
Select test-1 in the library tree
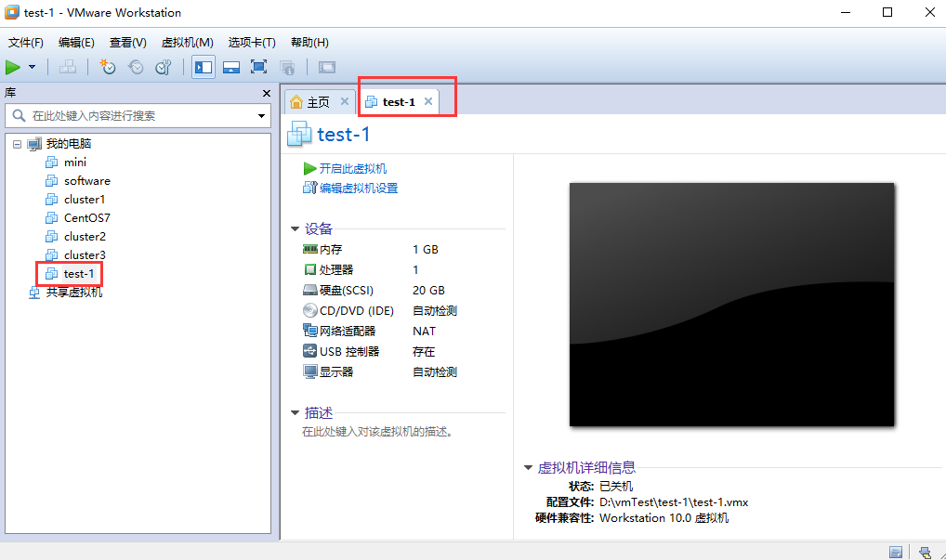(x=78, y=274)
